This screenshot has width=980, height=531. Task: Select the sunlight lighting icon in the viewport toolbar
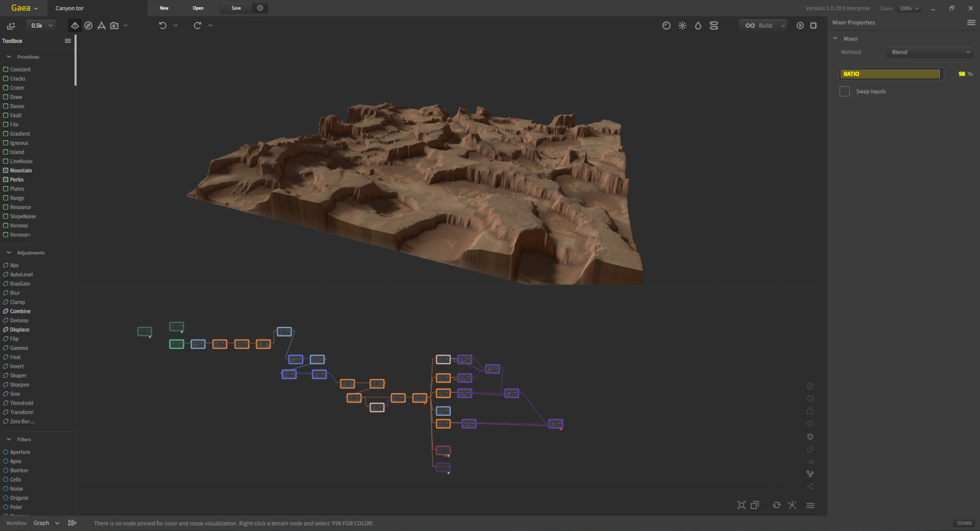click(682, 25)
